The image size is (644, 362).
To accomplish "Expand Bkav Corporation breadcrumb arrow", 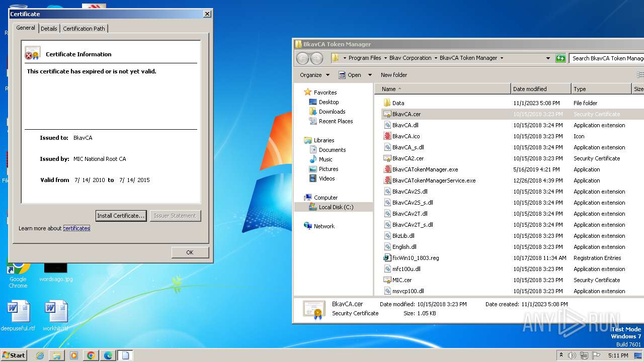I will coord(436,58).
